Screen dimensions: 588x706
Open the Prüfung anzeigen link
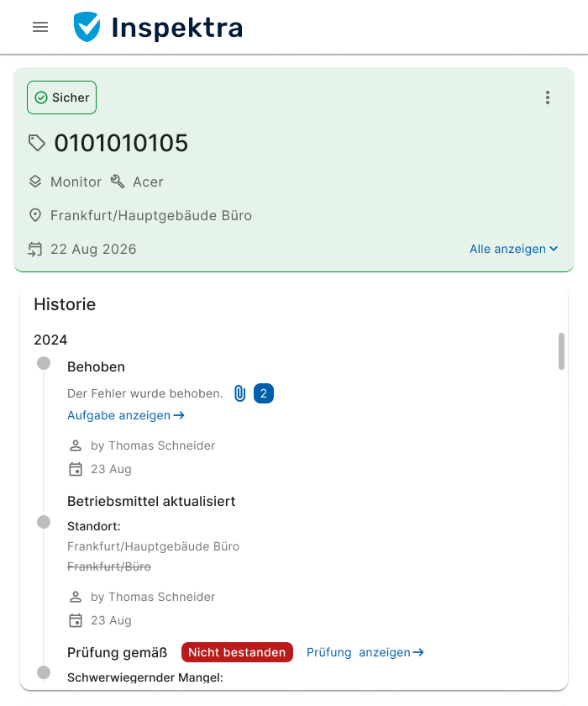coord(365,652)
